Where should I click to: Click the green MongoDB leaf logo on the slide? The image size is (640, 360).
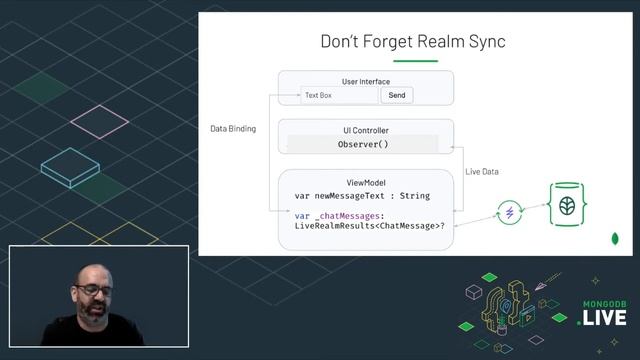click(615, 239)
